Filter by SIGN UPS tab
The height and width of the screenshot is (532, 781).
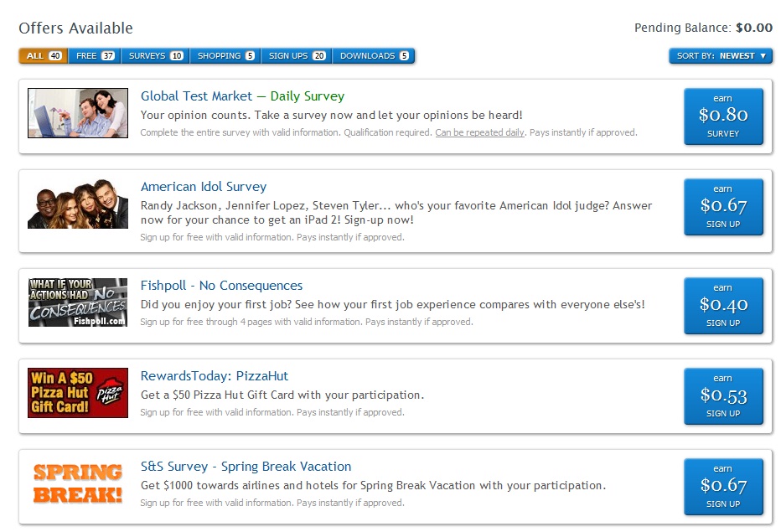297,56
